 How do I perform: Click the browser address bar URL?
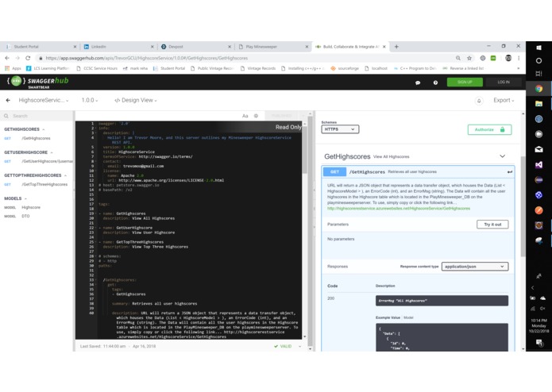(x=146, y=58)
